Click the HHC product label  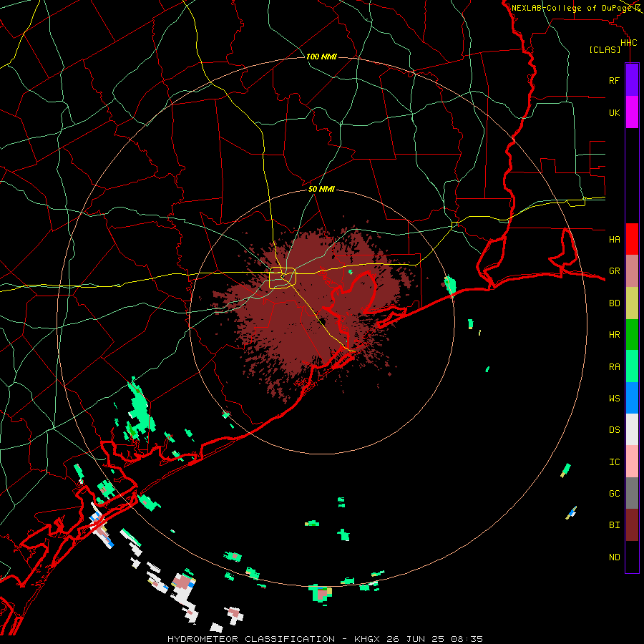(628, 43)
